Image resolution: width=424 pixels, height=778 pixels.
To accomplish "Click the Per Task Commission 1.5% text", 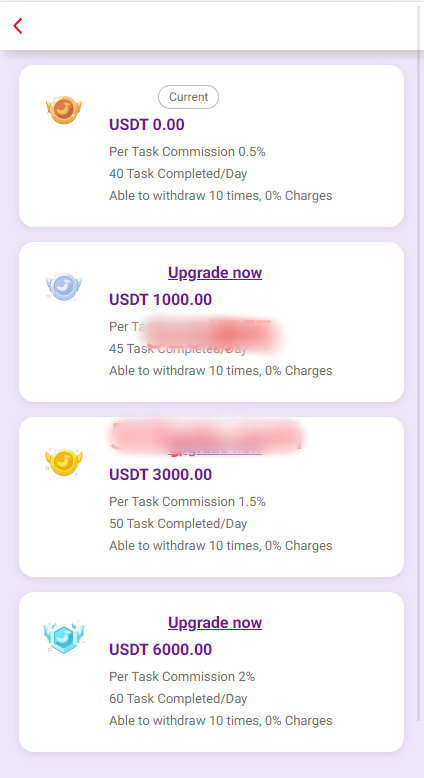I will tap(187, 502).
